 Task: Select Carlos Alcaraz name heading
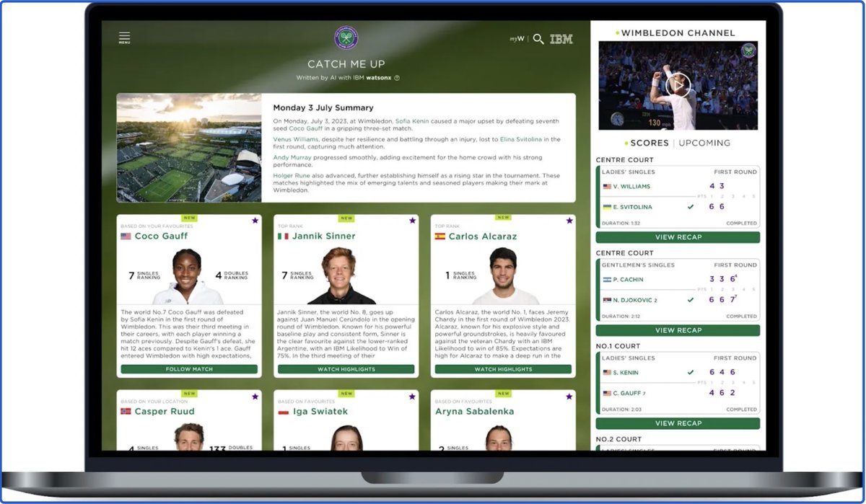click(483, 236)
